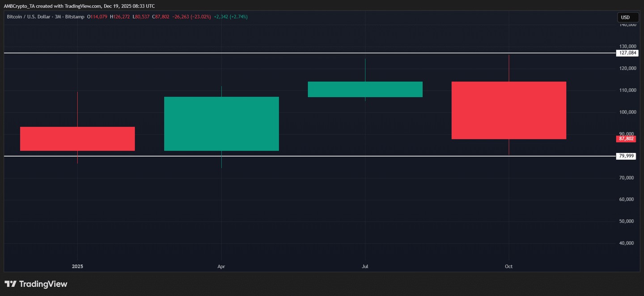Screen dimensions: 644x296
Task: Click the red October quarterly candle body
Action: [508, 110]
